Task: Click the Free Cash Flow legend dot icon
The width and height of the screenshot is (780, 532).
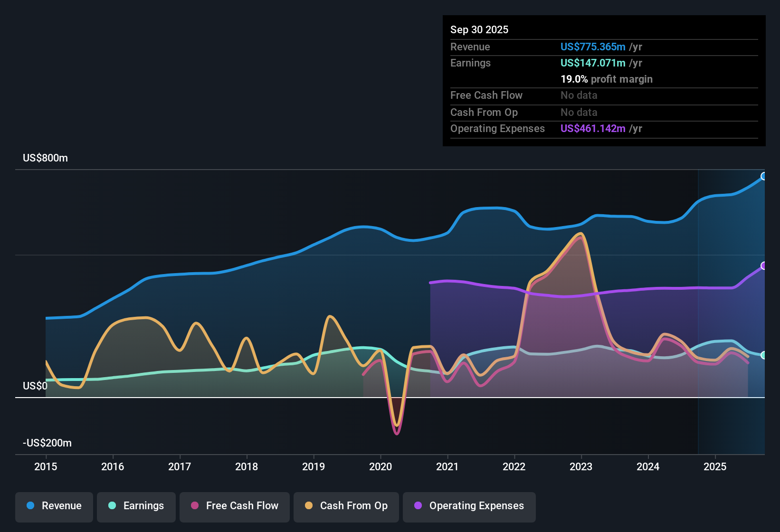Action: (x=194, y=506)
